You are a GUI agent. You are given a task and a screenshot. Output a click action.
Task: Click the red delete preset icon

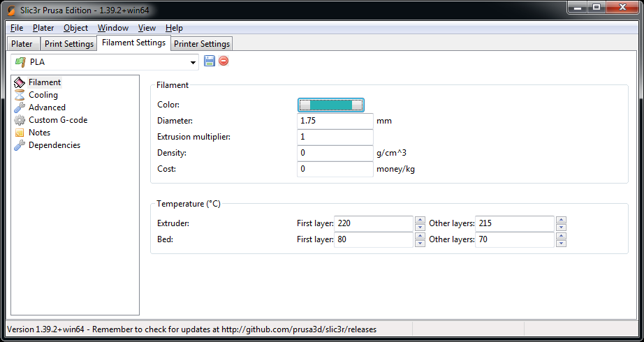click(224, 61)
